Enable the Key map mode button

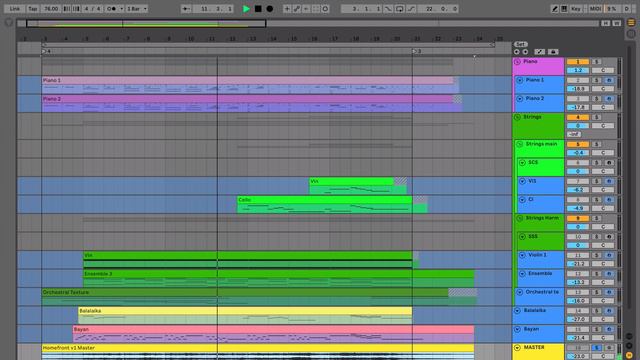[x=576, y=9]
